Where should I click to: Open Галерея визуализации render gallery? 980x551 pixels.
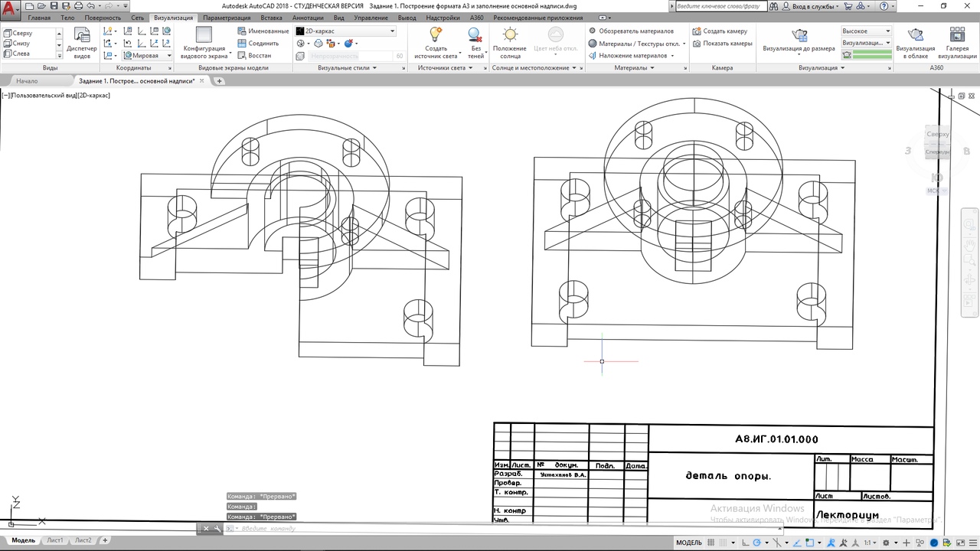pos(957,43)
